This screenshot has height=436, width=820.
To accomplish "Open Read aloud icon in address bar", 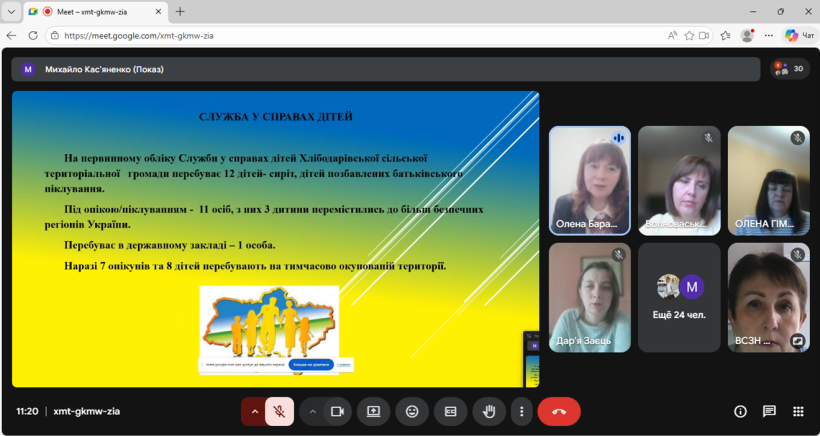I will [x=673, y=36].
